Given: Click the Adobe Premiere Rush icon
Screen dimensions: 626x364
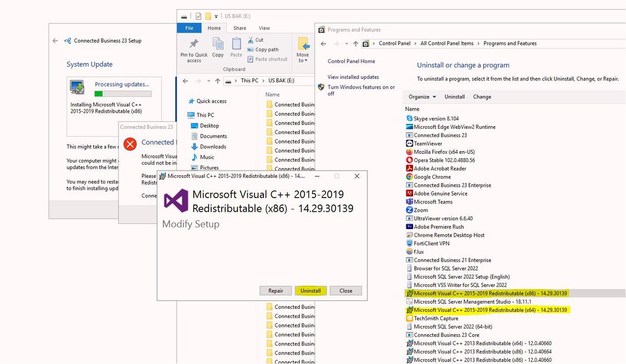Looking at the screenshot, I should pyautogui.click(x=410, y=227).
